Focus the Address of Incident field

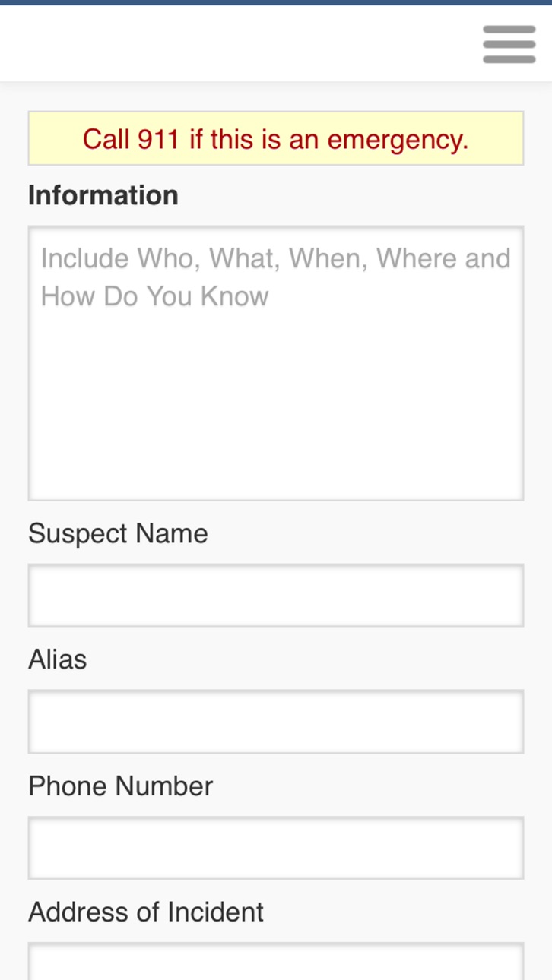[x=276, y=961]
